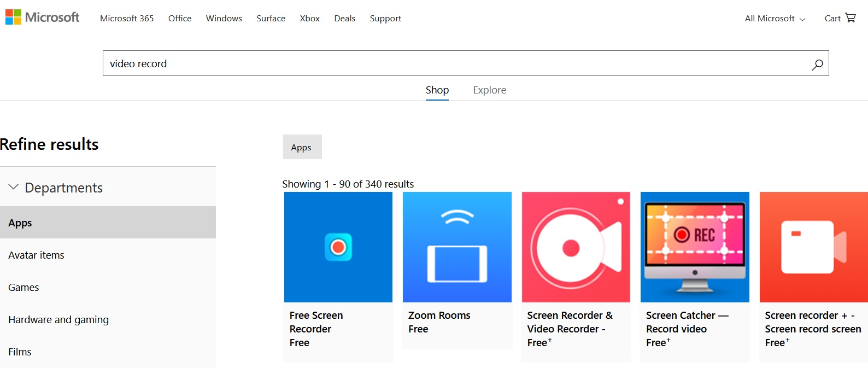Screen dimensions: 868x368
Task: Open the Surface menu item
Action: pyautogui.click(x=271, y=19)
